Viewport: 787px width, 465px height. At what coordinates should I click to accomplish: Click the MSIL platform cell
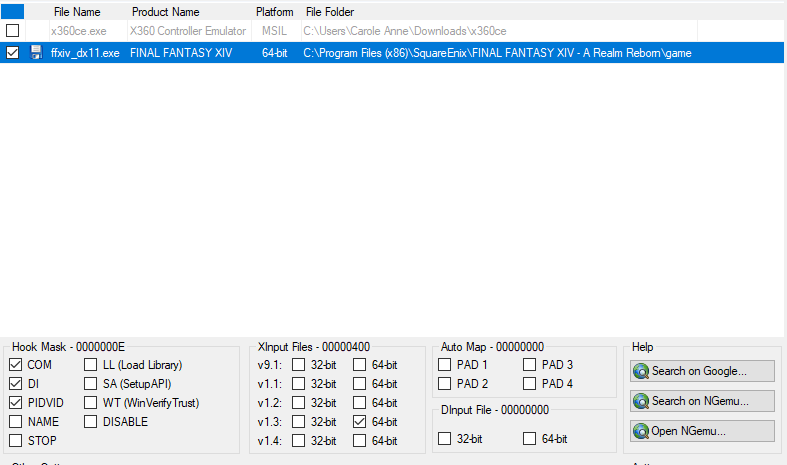(x=275, y=31)
